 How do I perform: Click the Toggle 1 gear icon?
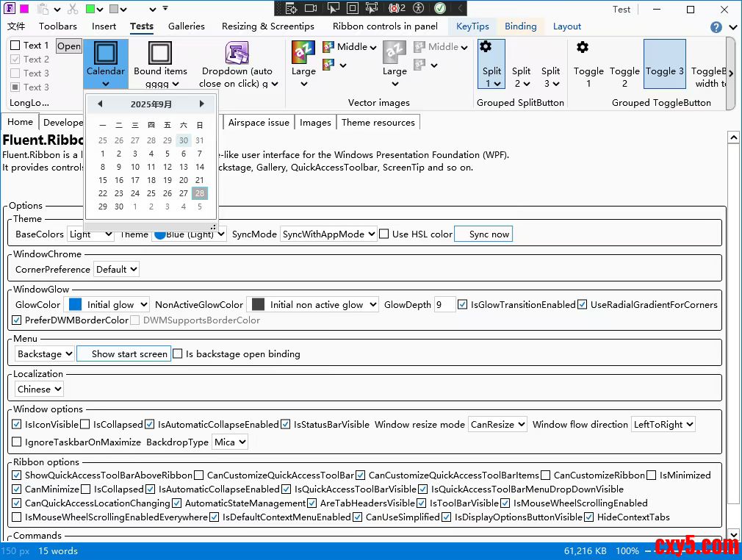[x=583, y=48]
